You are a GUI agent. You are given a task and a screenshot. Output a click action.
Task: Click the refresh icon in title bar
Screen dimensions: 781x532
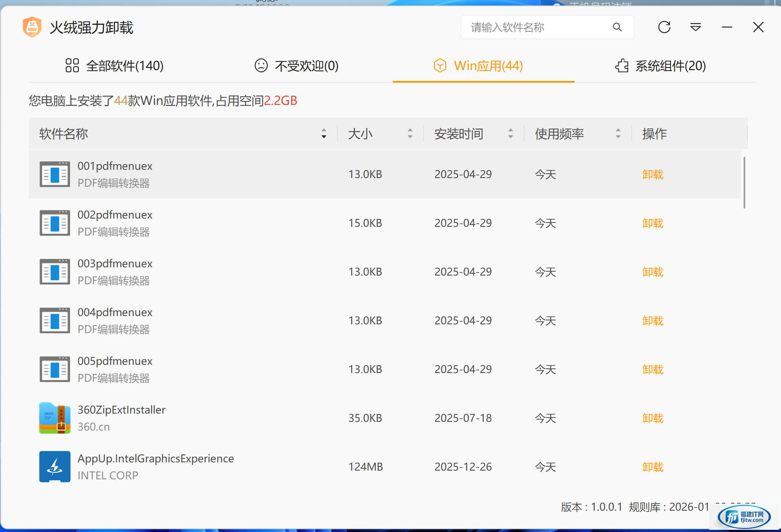tap(664, 27)
